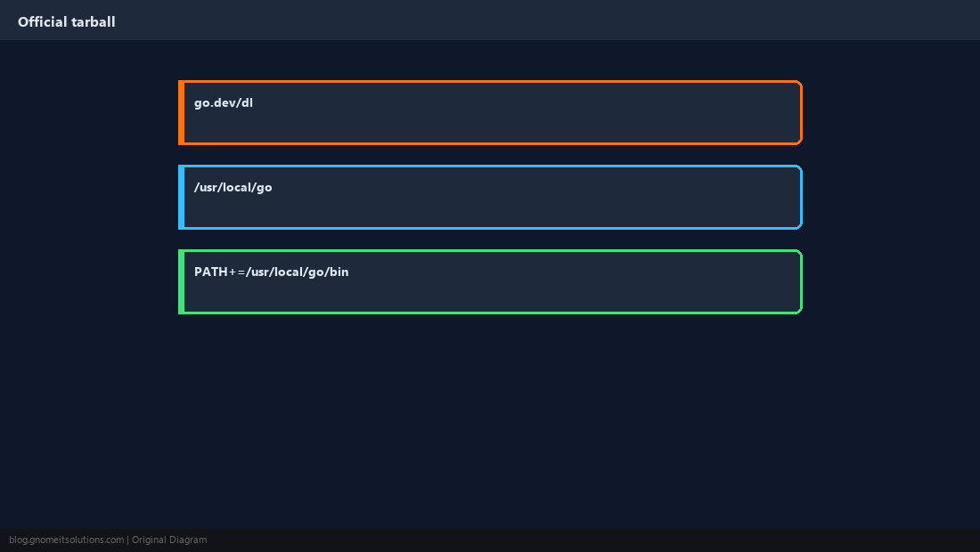This screenshot has width=980, height=552.
Task: Click the dark footer bar
Action: (593, 540)
